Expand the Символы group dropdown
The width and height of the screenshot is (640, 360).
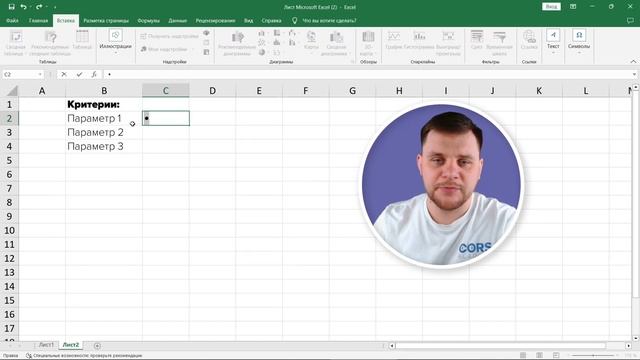[x=579, y=42]
